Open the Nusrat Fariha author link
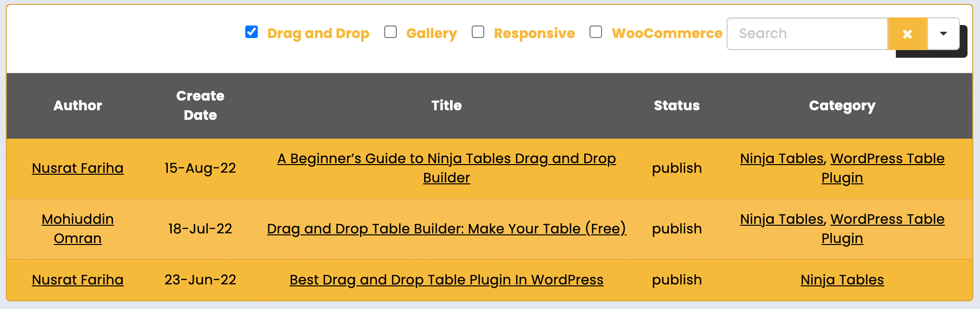Image resolution: width=980 pixels, height=309 pixels. pyautogui.click(x=77, y=168)
